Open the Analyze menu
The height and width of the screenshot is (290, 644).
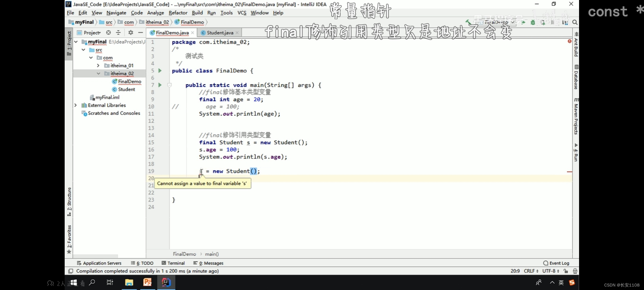pos(155,13)
